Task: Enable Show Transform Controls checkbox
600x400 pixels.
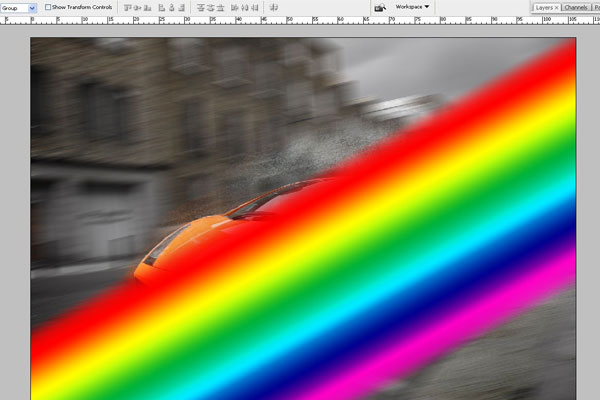Action: coord(48,7)
